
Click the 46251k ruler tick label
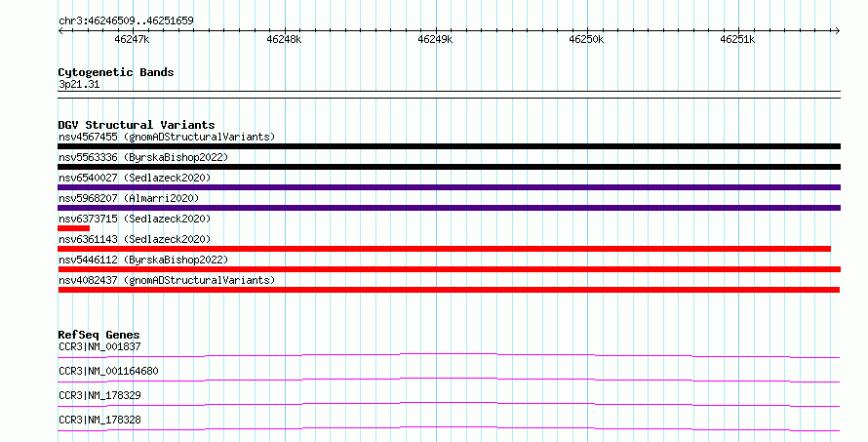coord(737,40)
